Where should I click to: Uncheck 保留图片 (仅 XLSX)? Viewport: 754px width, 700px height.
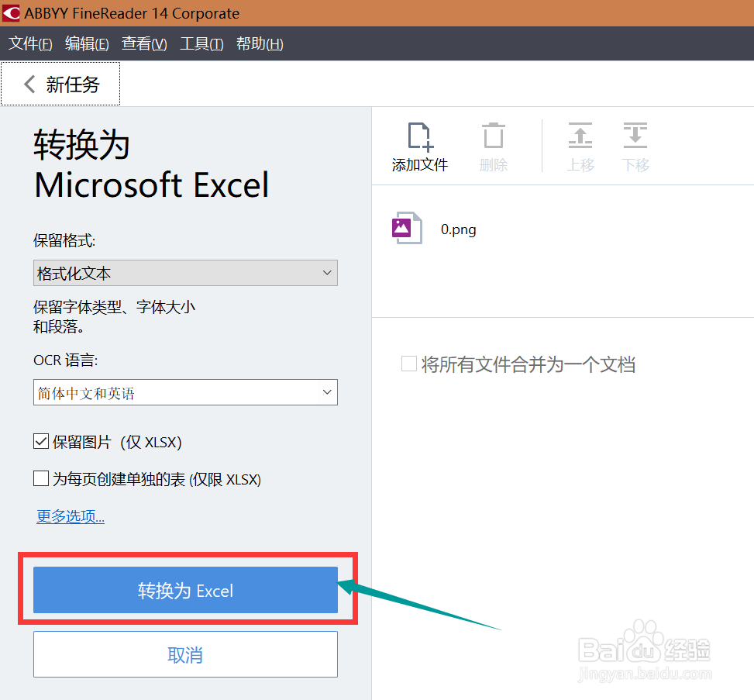click(41, 441)
